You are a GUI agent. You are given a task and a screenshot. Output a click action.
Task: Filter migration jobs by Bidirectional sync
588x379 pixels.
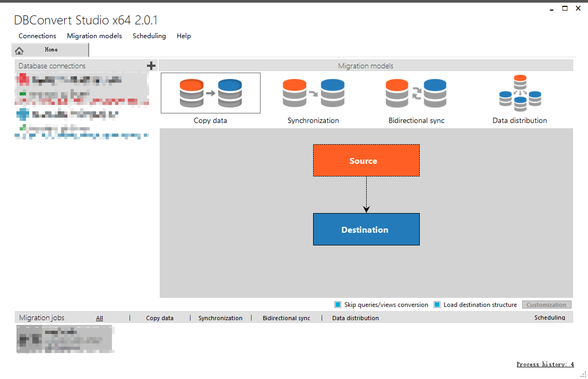[x=286, y=318]
